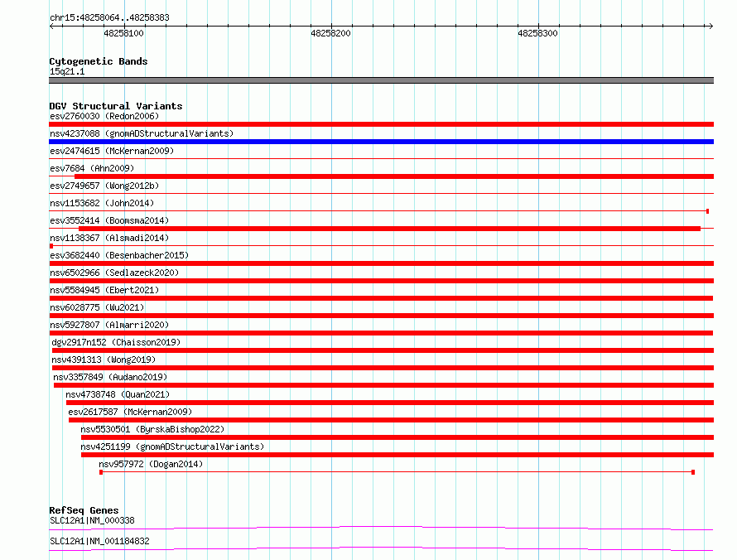The width and height of the screenshot is (737, 560).
Task: Click the Cytogenetic Bands track title
Action: pyautogui.click(x=99, y=61)
